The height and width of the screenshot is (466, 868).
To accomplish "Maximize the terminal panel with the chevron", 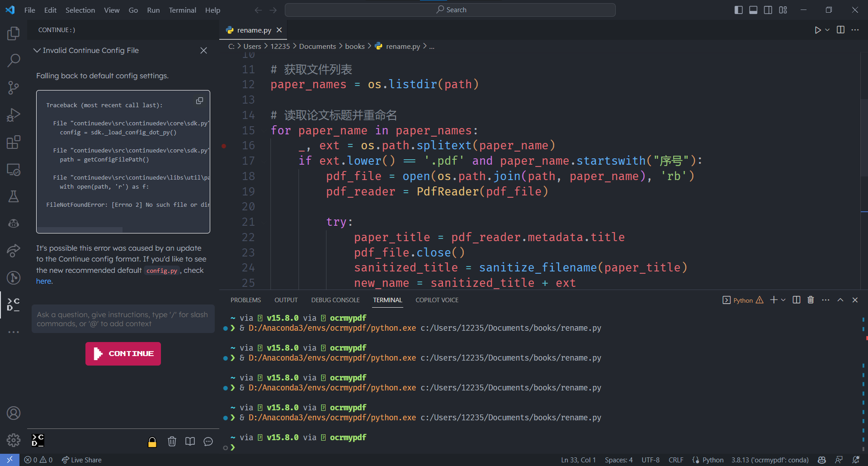I will (x=840, y=300).
